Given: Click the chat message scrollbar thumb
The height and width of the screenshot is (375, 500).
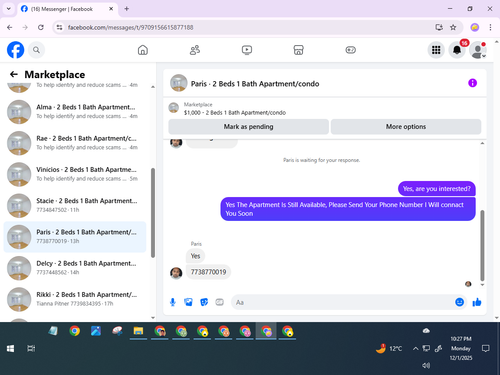Looking at the screenshot, I should click(x=482, y=245).
